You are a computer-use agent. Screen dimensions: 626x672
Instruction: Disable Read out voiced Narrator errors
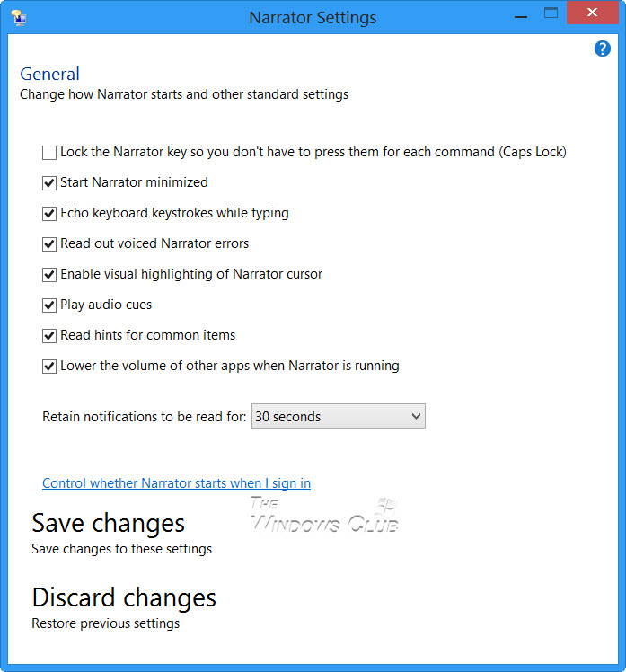[49, 243]
